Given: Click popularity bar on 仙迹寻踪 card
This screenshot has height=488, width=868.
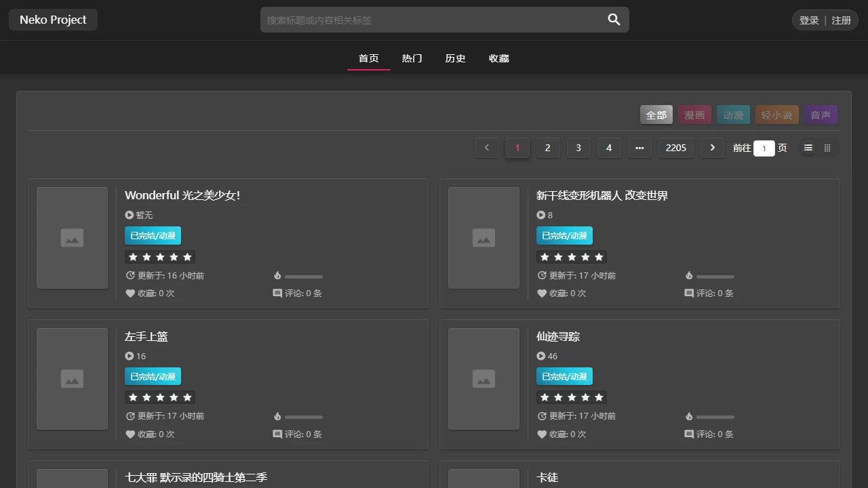Looking at the screenshot, I should [x=715, y=417].
